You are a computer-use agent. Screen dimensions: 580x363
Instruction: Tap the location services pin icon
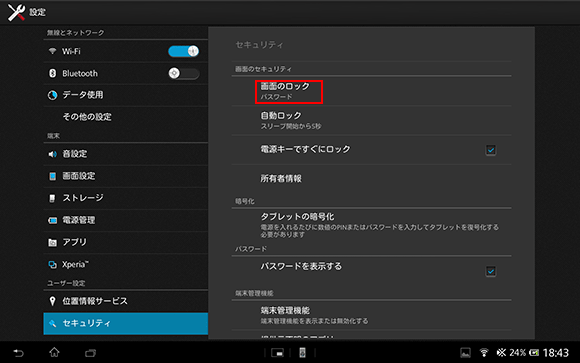52,301
